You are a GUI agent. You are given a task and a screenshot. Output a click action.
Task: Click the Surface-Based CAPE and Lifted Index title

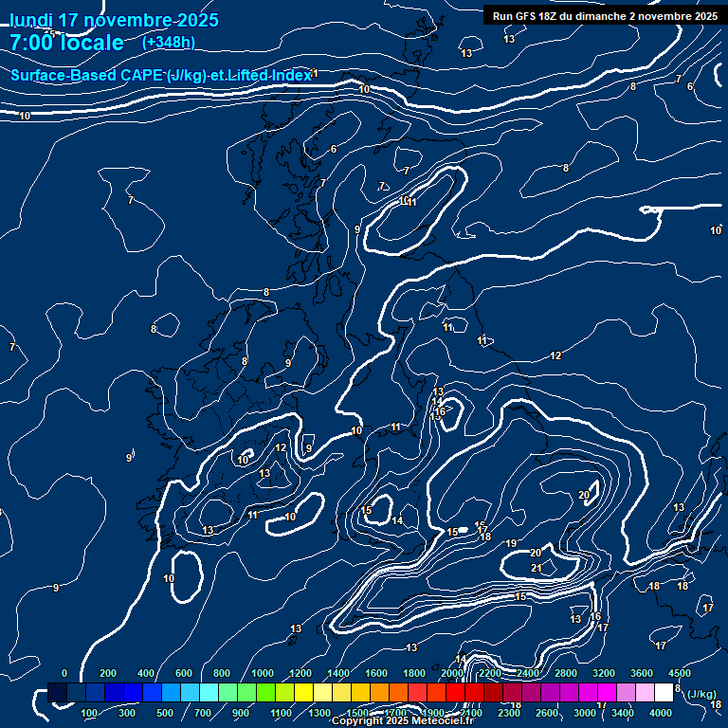point(161,75)
